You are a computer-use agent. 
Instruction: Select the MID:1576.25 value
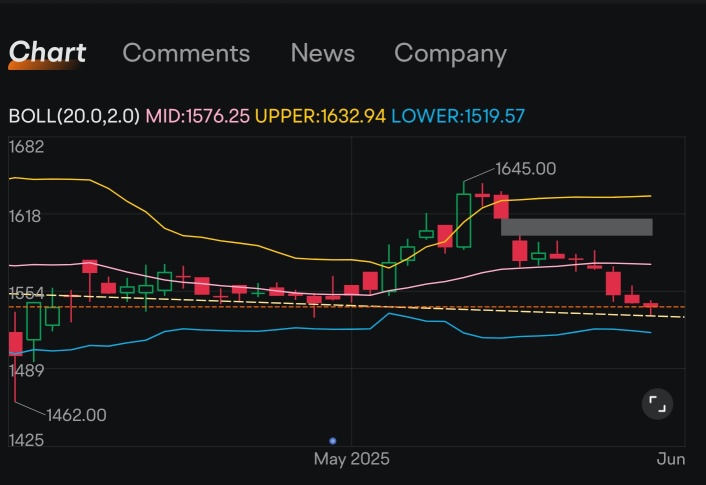coord(197,116)
